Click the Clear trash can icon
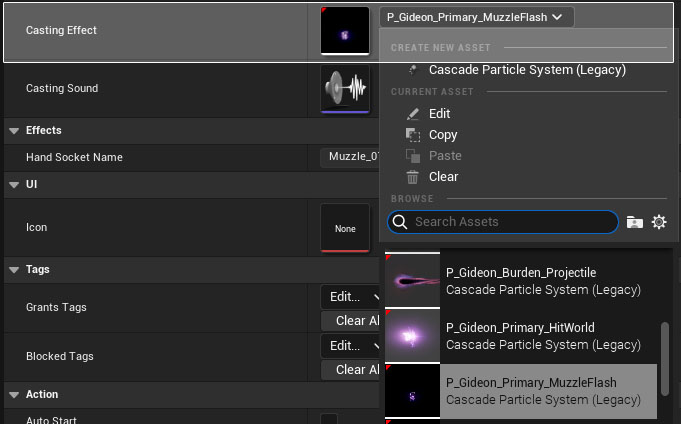The image size is (681, 424). click(413, 177)
